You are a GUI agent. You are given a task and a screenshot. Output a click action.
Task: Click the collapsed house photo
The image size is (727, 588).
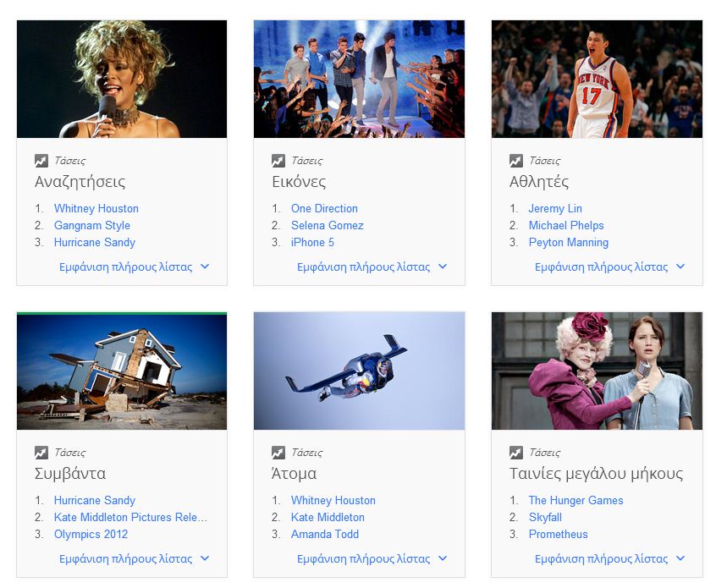[122, 371]
